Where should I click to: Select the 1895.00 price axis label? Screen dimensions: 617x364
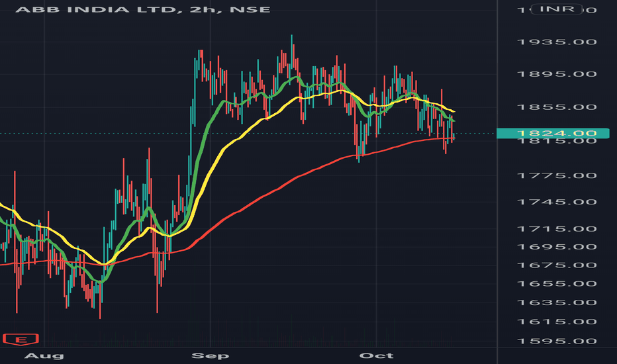pos(557,74)
